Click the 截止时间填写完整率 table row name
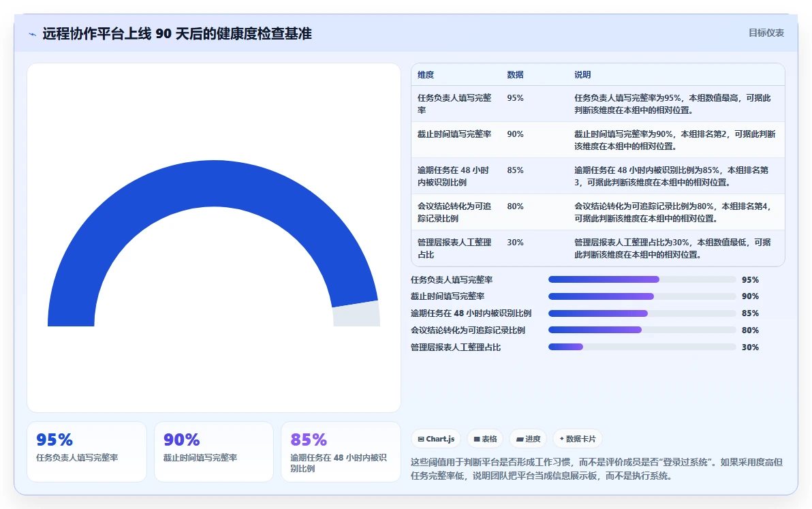Screen dimensions: 812x509 [456, 134]
